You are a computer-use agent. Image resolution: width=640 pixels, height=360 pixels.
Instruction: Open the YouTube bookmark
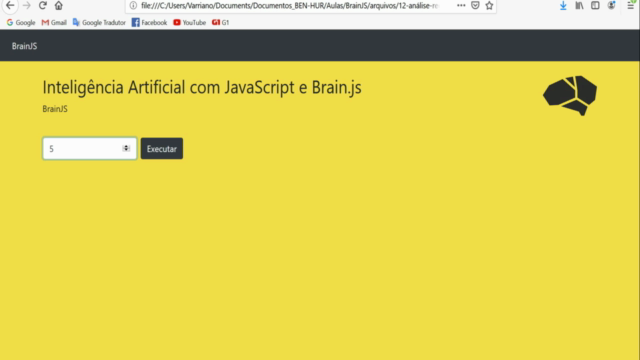click(189, 22)
